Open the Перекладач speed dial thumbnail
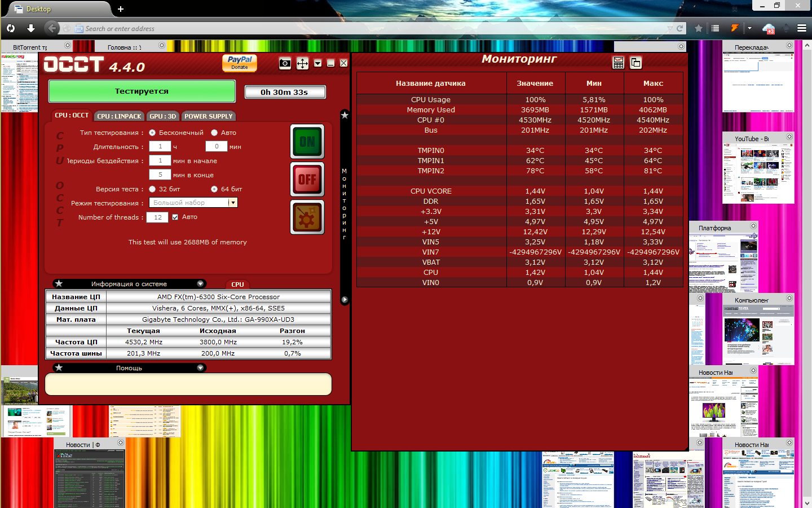The image size is (812, 508). click(x=758, y=82)
